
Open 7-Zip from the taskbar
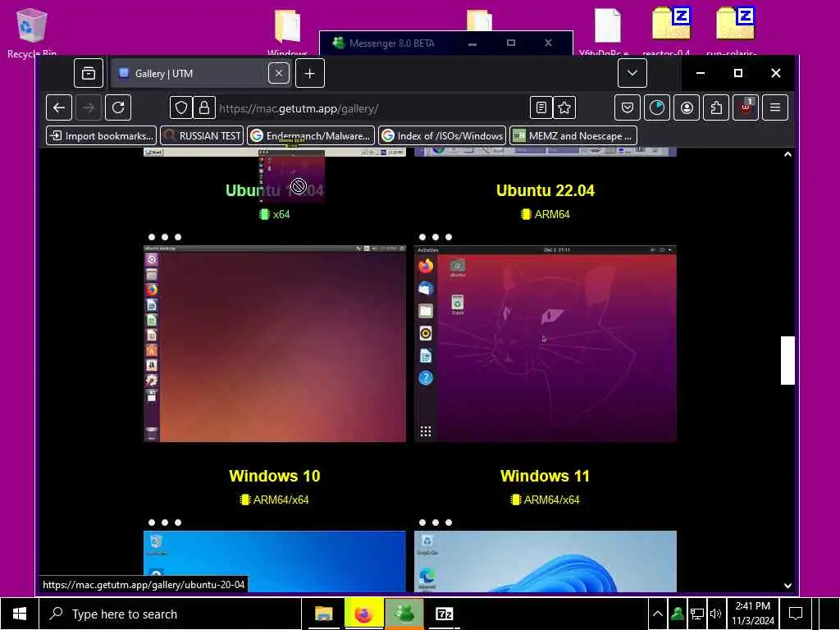(x=444, y=614)
